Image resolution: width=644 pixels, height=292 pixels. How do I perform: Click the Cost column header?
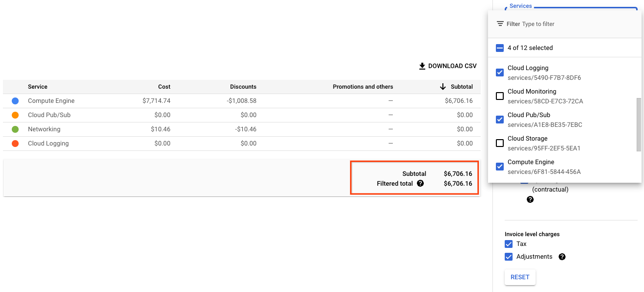[164, 87]
